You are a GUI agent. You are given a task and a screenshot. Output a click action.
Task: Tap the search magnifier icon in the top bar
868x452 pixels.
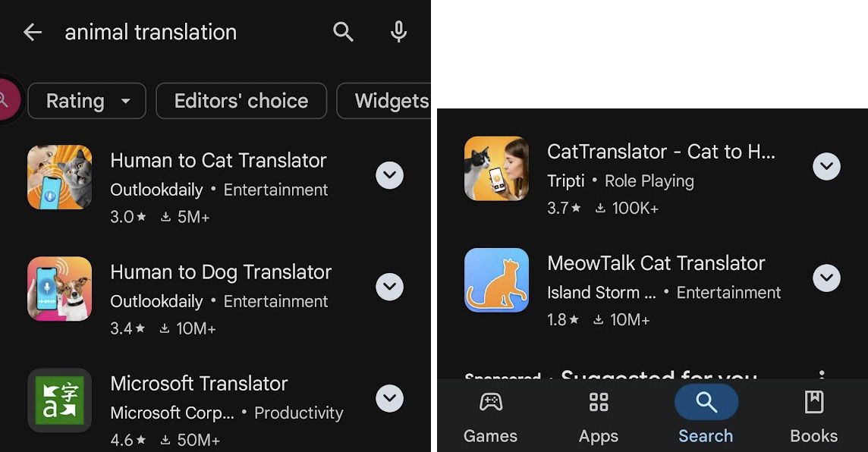pos(343,32)
